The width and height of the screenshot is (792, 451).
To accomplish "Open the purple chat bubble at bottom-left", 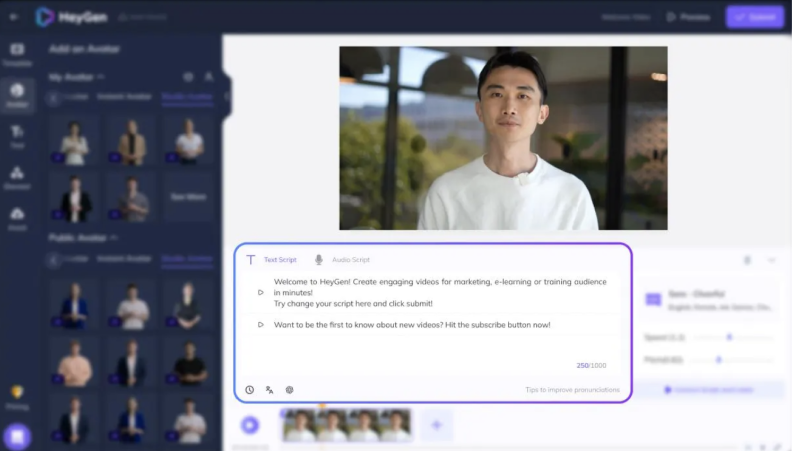I will pyautogui.click(x=17, y=436).
